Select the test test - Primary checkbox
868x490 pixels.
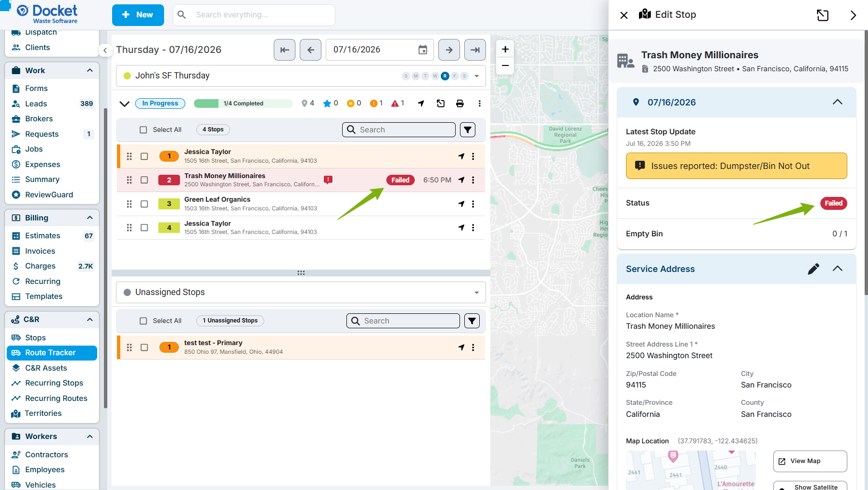click(x=144, y=348)
